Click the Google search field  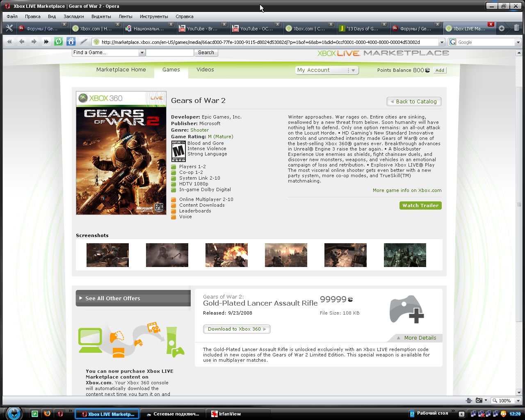point(486,42)
